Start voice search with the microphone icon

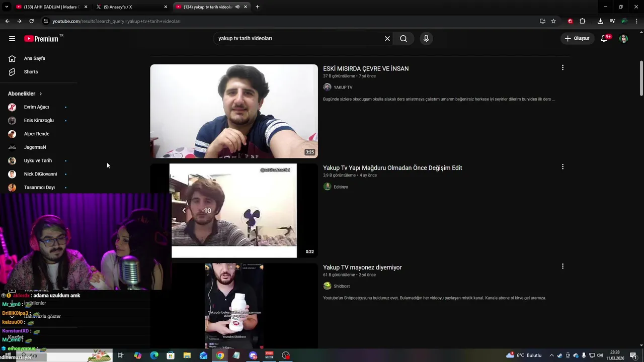pyautogui.click(x=426, y=39)
